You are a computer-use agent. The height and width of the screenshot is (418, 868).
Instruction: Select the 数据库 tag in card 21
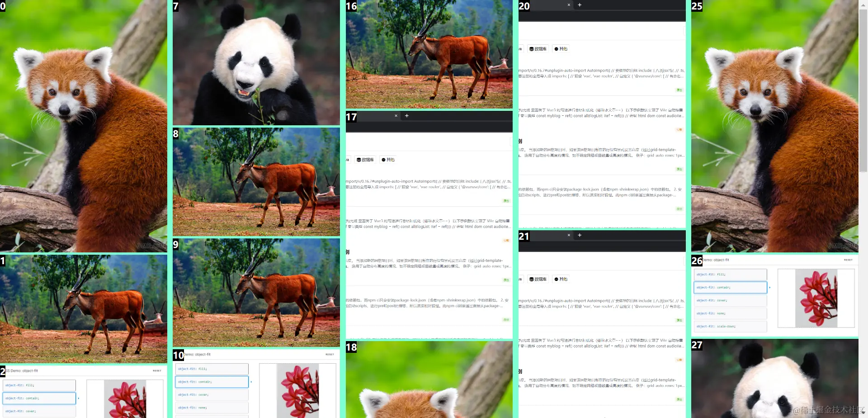click(x=538, y=279)
